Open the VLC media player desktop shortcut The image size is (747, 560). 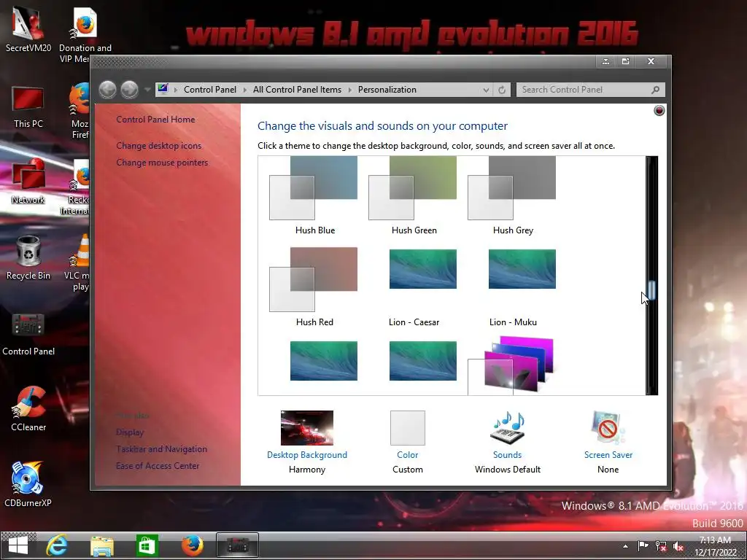[79, 262]
